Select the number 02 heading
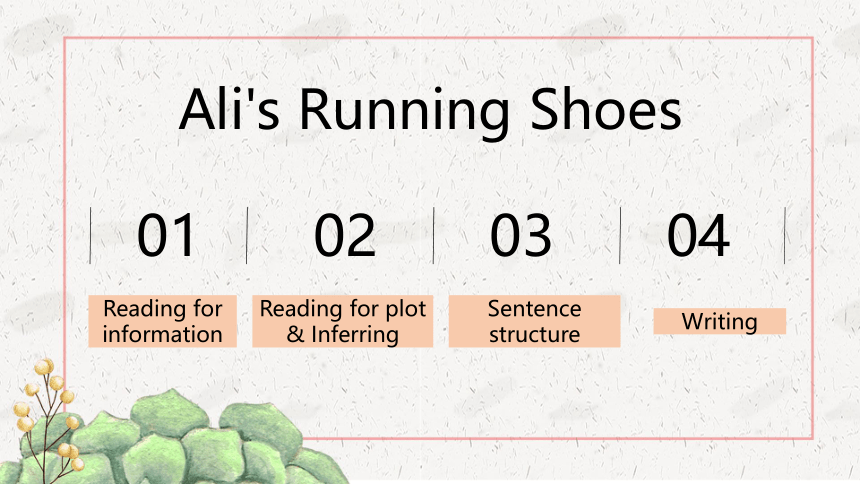The width and height of the screenshot is (860, 484). click(x=345, y=235)
